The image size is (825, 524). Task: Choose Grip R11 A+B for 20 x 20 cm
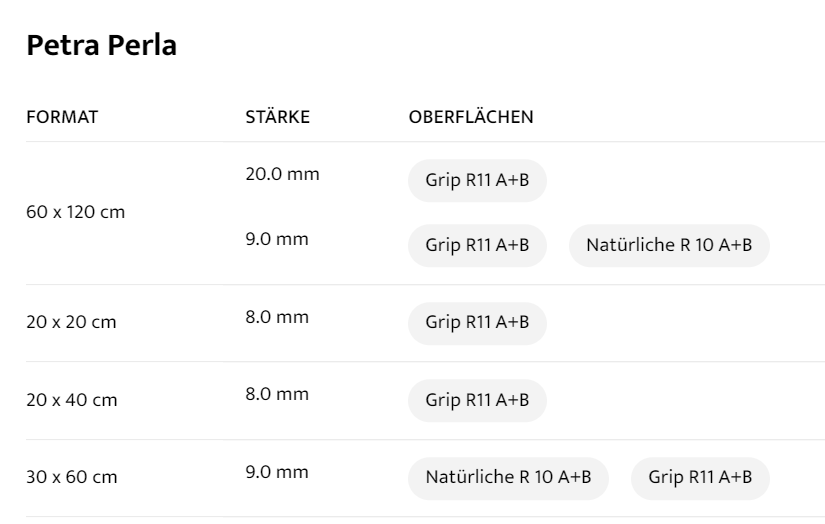(477, 323)
